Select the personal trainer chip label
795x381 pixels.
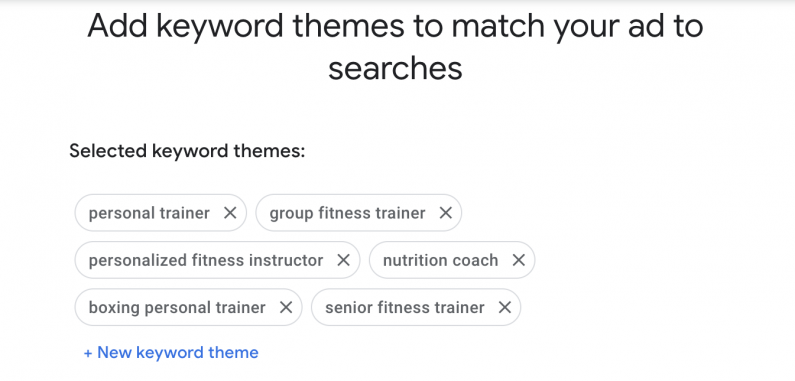tap(149, 213)
